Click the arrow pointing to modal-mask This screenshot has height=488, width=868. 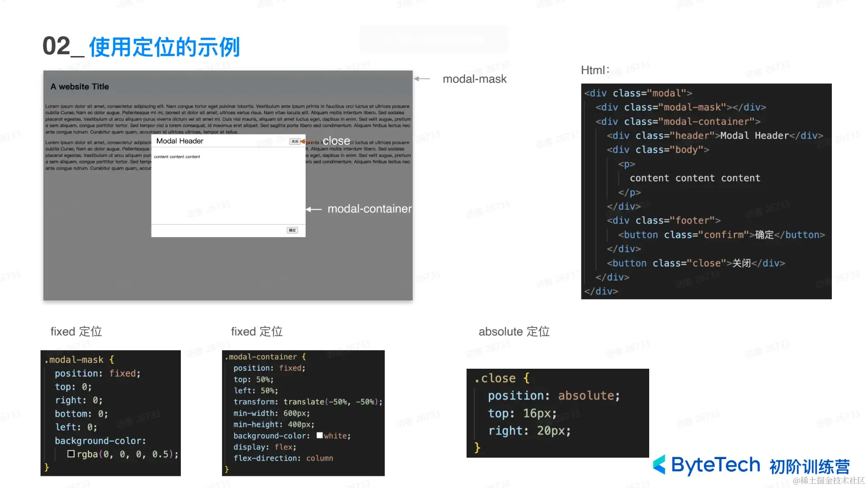tap(422, 79)
